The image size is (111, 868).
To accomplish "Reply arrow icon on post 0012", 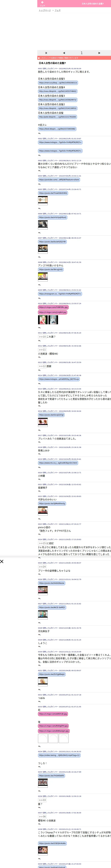I will click(x=39, y=357).
